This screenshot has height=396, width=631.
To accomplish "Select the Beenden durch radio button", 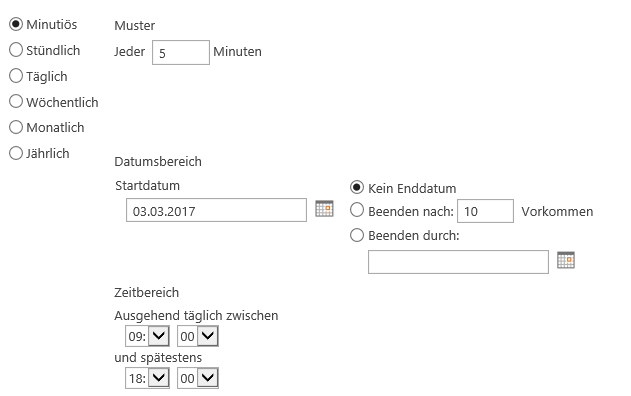I will pyautogui.click(x=357, y=235).
